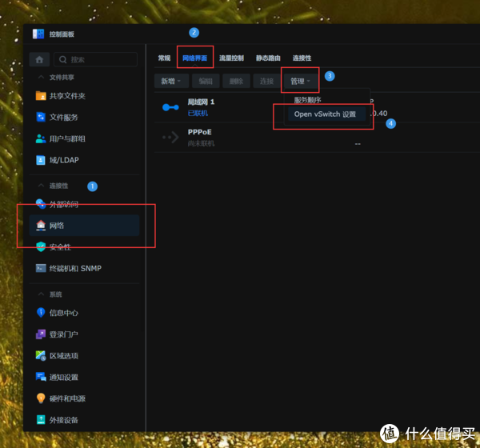
Task: Collapse the System (系统) sidebar section
Action: coord(41,294)
